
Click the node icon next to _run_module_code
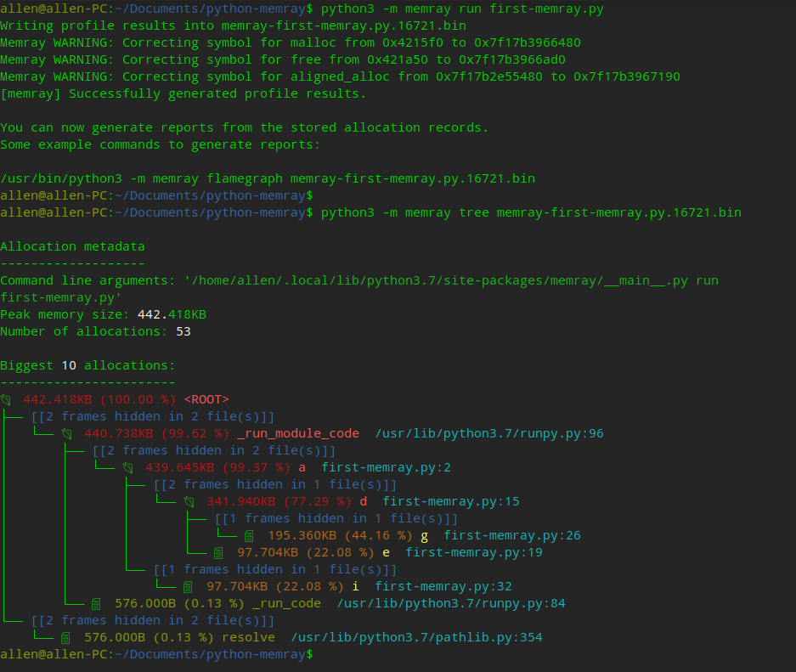[x=66, y=434]
